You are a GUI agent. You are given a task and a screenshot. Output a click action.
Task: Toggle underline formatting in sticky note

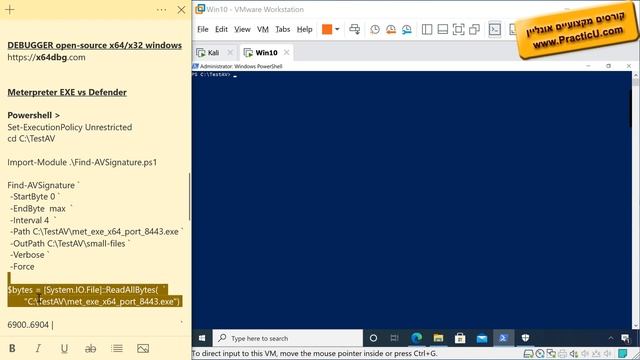64,348
